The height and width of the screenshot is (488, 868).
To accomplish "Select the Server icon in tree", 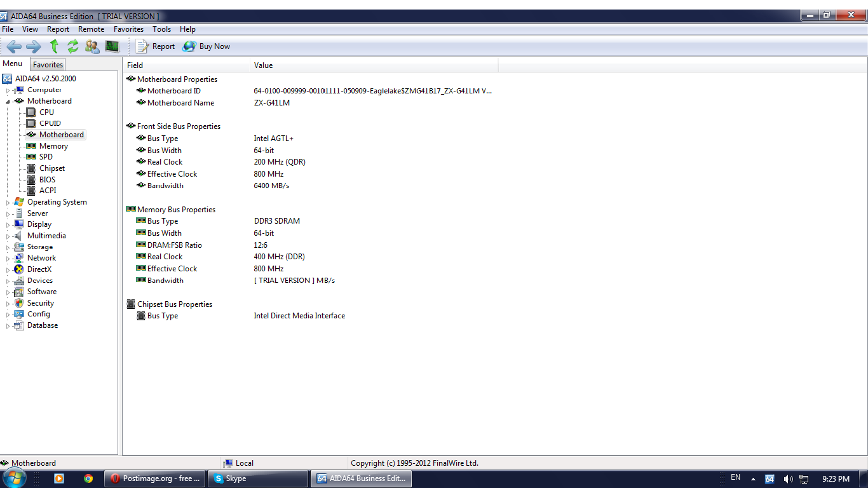I will (19, 213).
